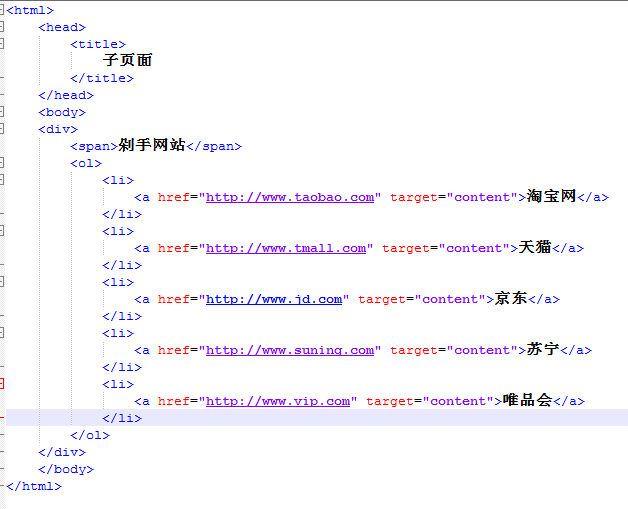Click the closing </a> after 唯品会
The image size is (628, 509).
569,401
